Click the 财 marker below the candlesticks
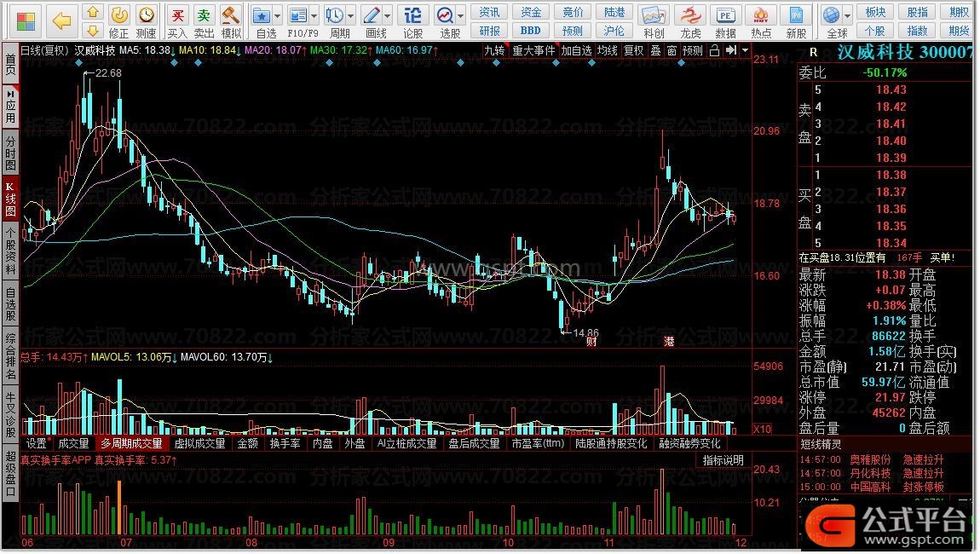 591,342
